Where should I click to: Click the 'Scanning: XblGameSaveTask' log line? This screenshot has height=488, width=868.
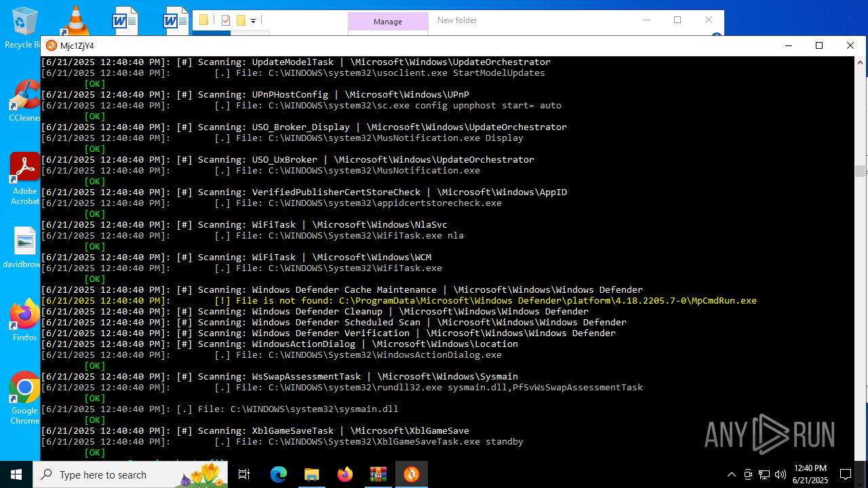point(255,430)
